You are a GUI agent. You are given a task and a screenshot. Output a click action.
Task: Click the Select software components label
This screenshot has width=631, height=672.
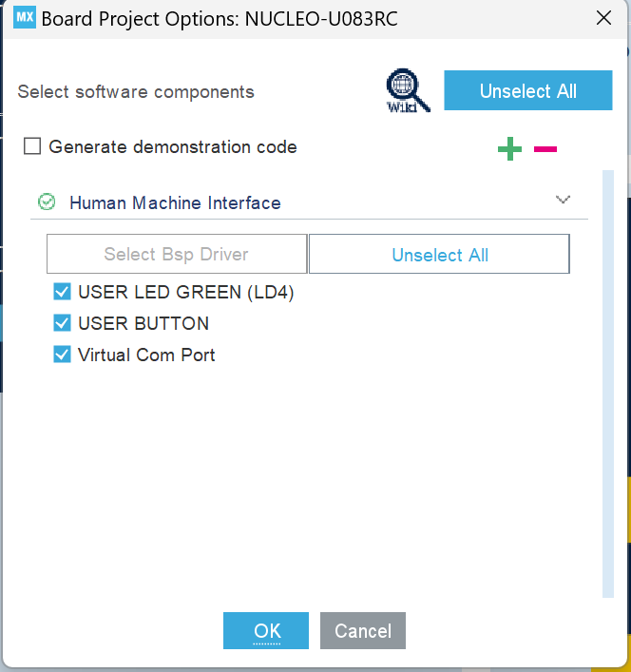click(x=136, y=91)
